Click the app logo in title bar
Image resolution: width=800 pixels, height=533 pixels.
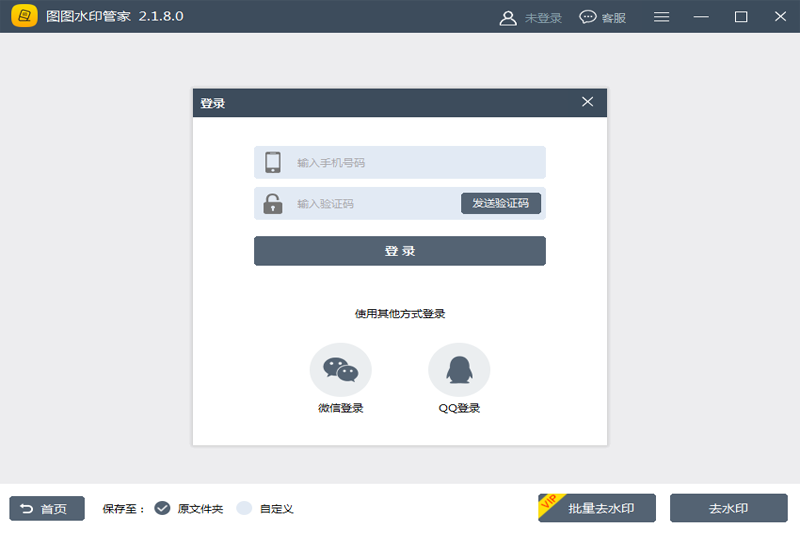click(24, 17)
